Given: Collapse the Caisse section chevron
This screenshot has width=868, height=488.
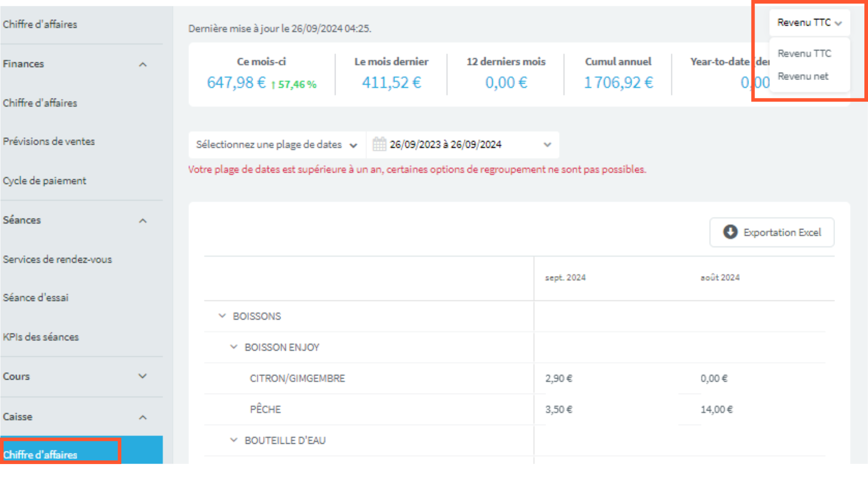Looking at the screenshot, I should [x=143, y=417].
